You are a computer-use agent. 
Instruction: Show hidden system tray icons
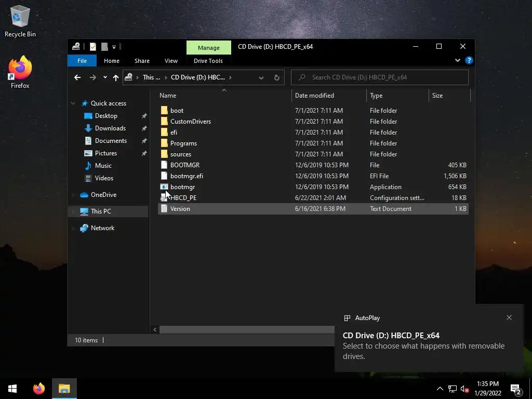point(440,389)
